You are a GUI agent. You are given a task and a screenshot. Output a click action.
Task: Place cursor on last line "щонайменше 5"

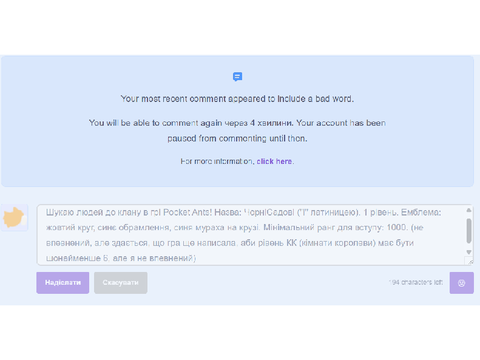121,258
